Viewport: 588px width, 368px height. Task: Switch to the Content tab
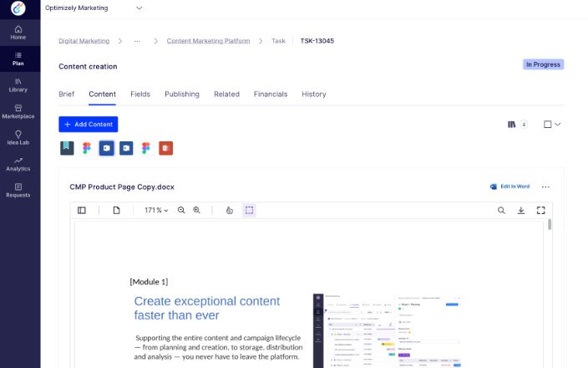point(103,95)
